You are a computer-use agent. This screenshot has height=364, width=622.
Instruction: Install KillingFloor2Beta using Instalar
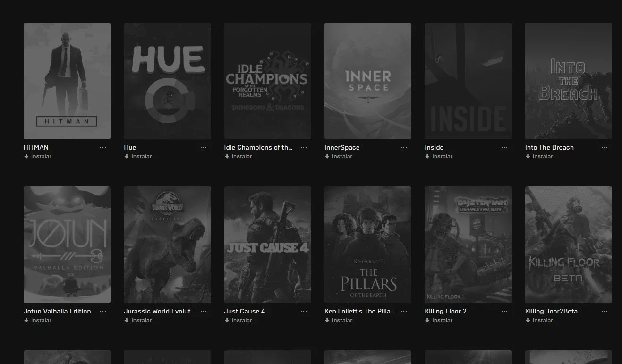539,320
